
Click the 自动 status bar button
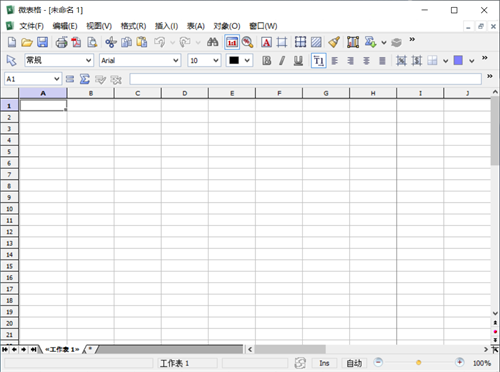354,363
